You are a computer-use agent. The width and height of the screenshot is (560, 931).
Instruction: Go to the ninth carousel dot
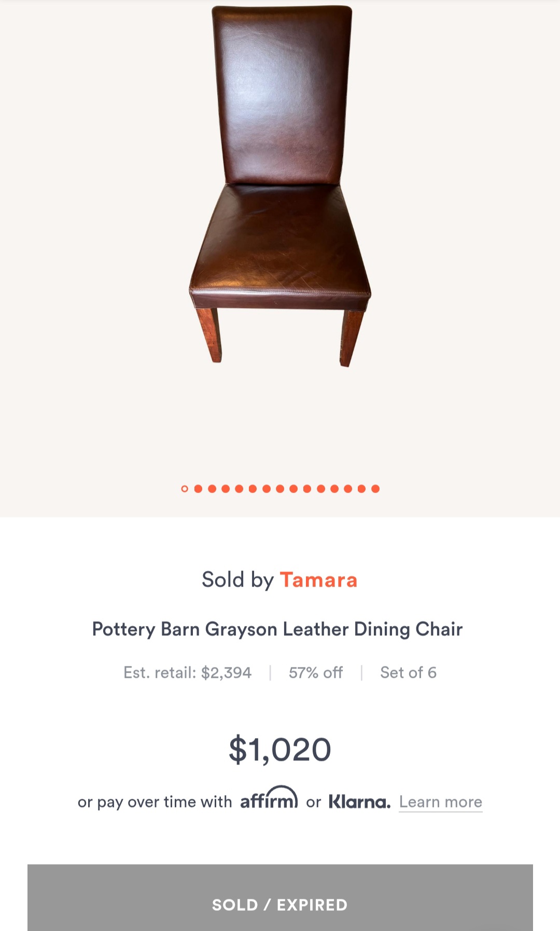[293, 489]
